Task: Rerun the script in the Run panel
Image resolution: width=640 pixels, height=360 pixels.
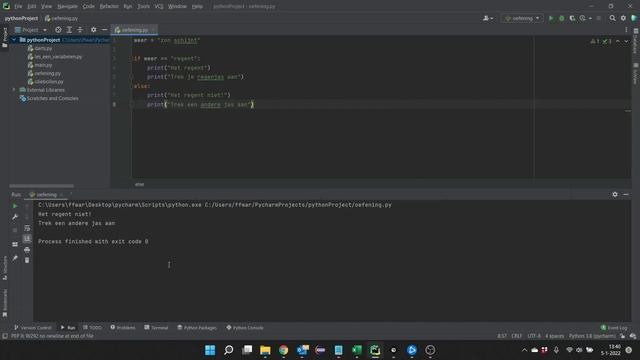Action: click(x=15, y=206)
